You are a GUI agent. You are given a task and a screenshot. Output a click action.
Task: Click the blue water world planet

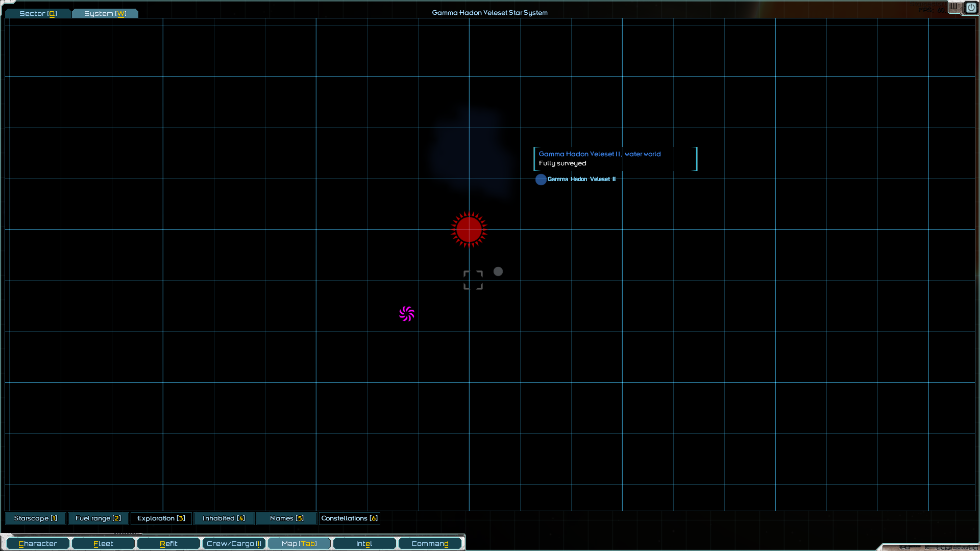541,180
